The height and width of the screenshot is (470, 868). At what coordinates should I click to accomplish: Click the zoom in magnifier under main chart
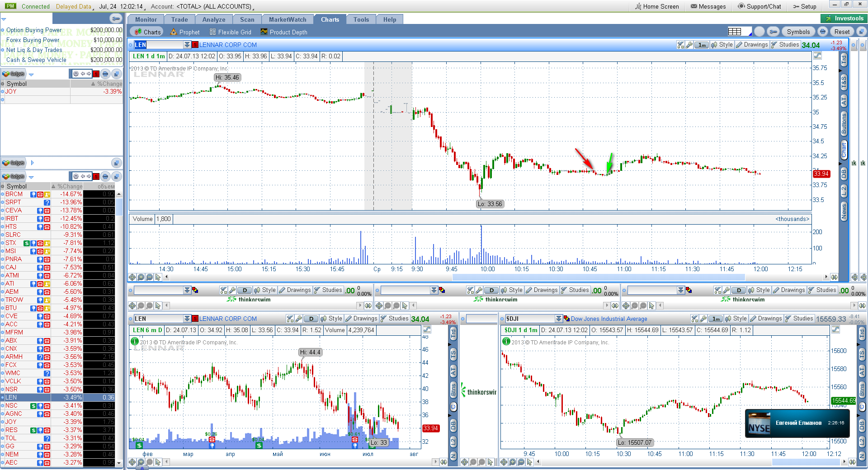(x=141, y=277)
